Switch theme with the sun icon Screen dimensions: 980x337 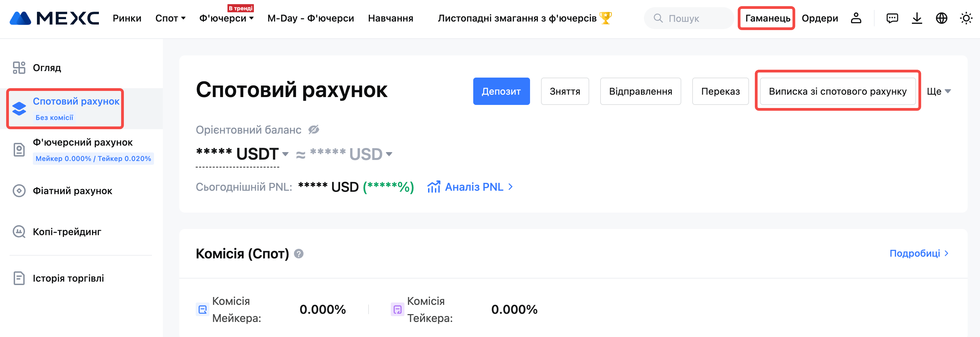coord(966,18)
